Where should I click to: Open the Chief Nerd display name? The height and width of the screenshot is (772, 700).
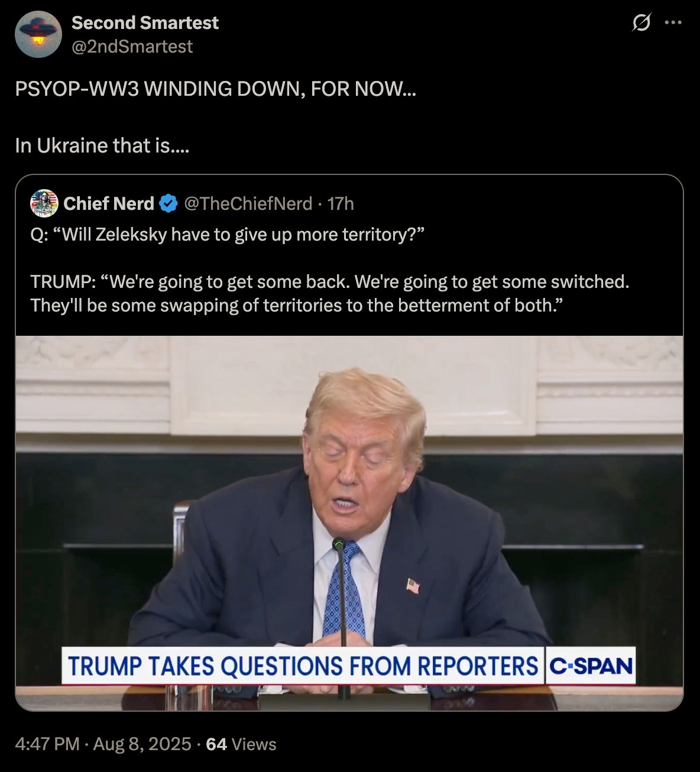[109, 204]
